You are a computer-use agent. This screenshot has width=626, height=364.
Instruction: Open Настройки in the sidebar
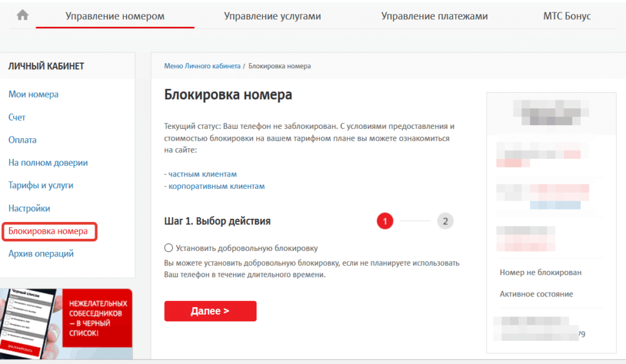(x=29, y=208)
